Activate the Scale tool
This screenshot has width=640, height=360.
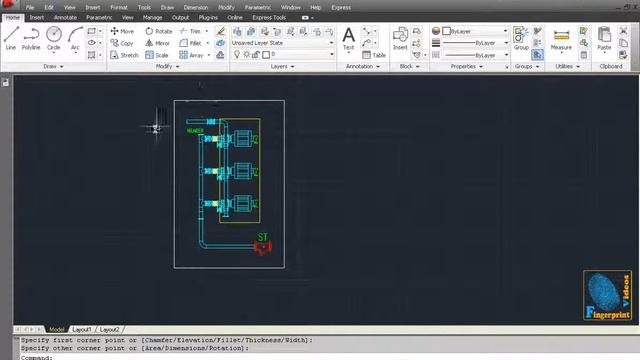click(156, 55)
